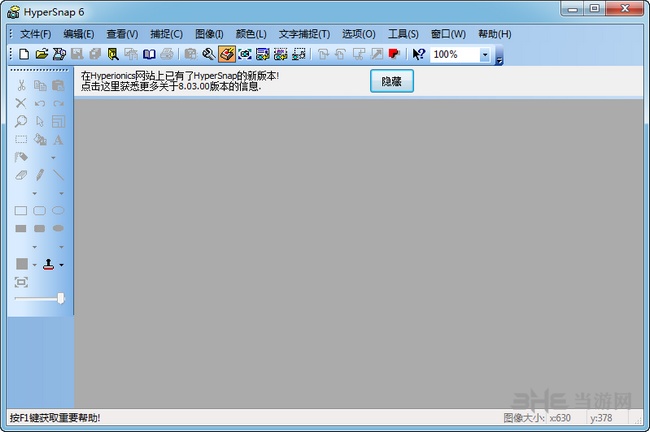650x432 pixels.
Task: Click the Delete X icon
Action: click(x=21, y=103)
